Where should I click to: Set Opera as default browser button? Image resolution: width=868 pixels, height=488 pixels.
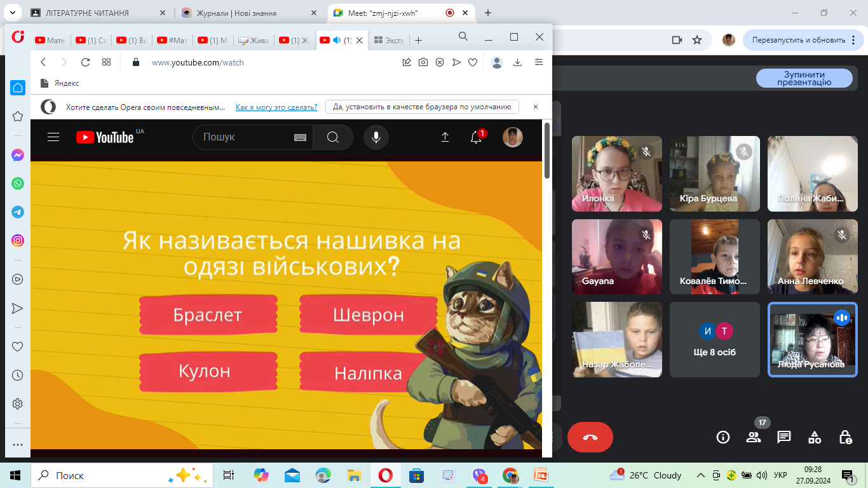tap(422, 107)
